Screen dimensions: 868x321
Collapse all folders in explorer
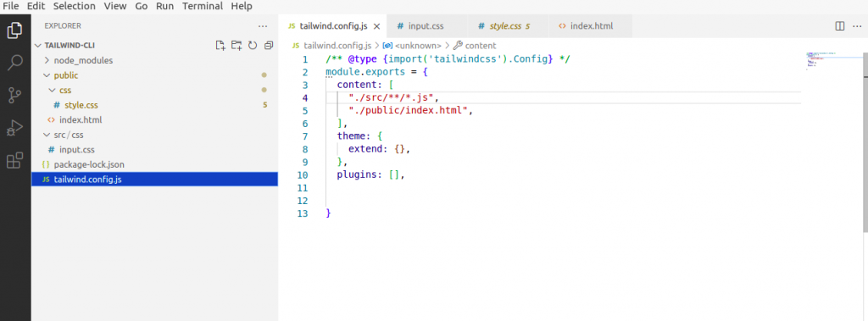coord(269,46)
